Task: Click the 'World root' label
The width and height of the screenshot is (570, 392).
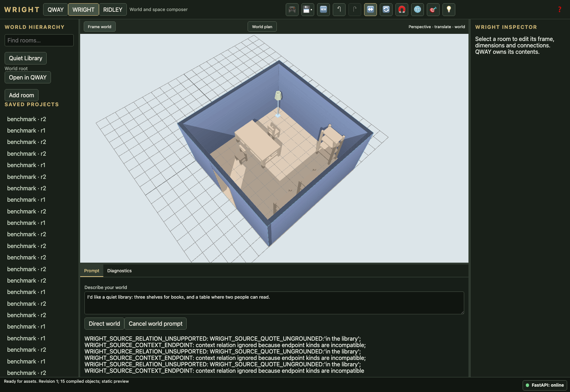Action: 16,68
